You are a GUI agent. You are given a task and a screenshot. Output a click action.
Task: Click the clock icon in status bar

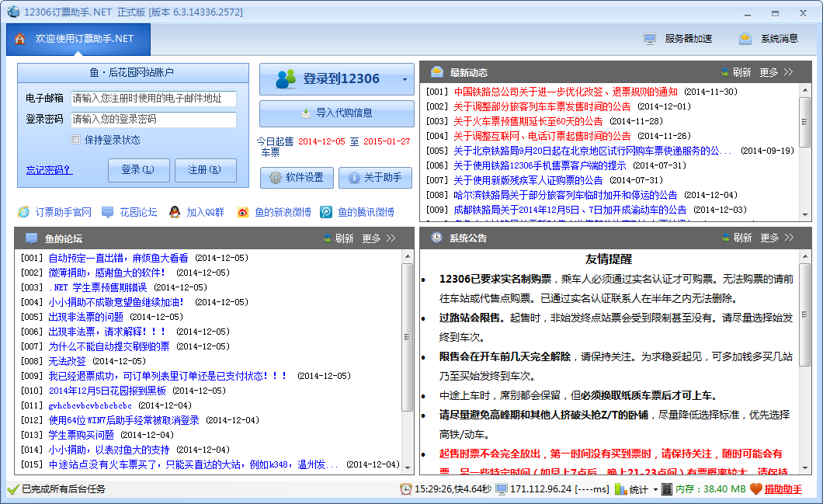point(406,489)
